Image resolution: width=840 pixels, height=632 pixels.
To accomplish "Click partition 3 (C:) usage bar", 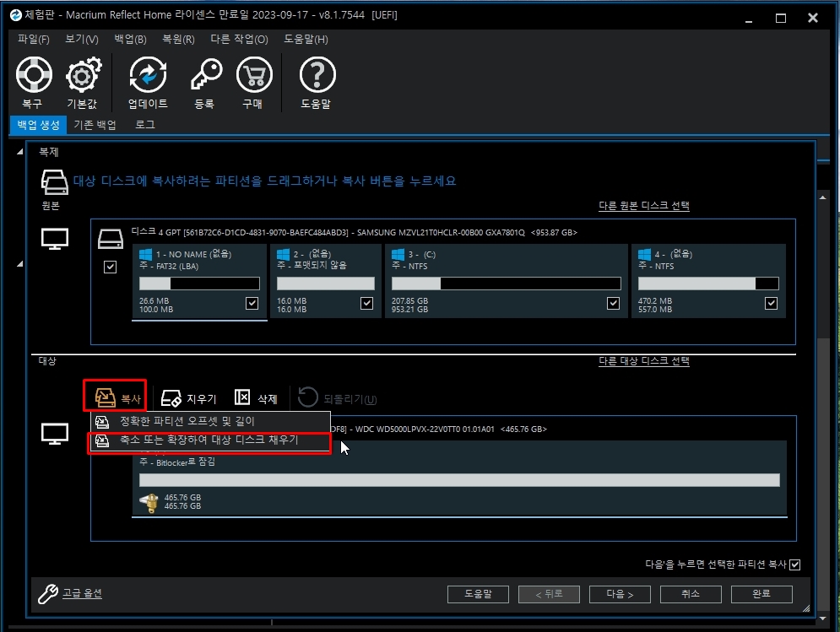I will point(507,284).
